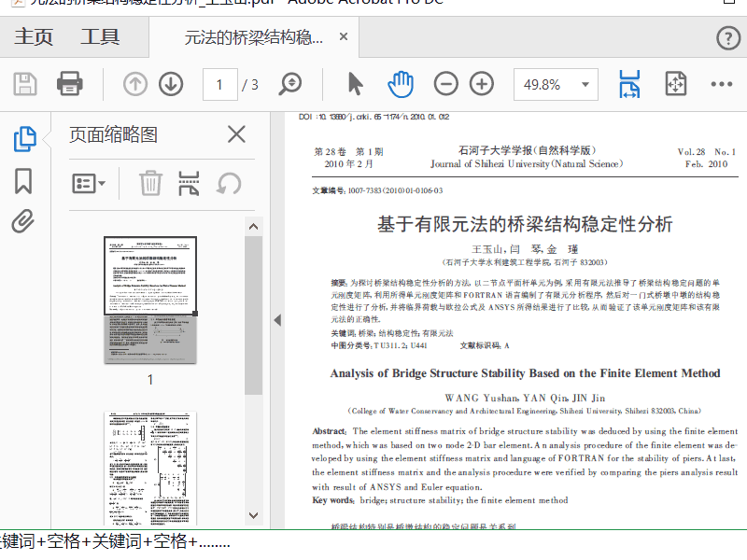The width and height of the screenshot is (747, 560).
Task: Go to previous page arrow
Action: [135, 84]
